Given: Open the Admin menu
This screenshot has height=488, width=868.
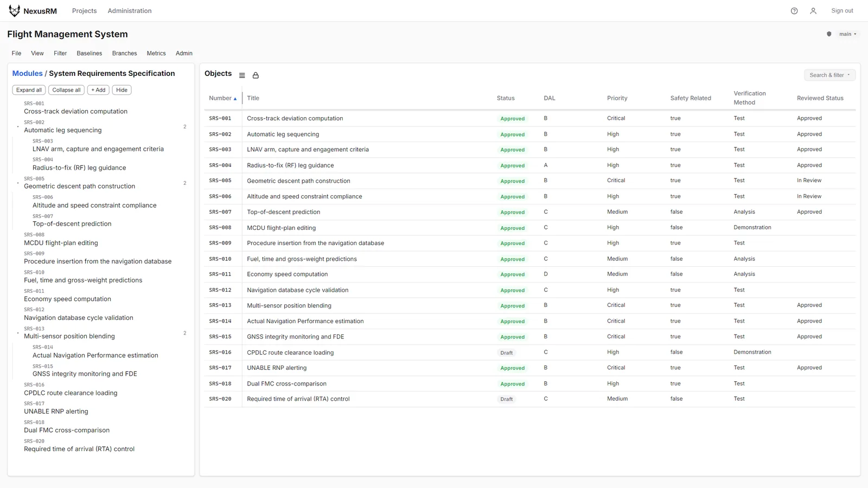Looking at the screenshot, I should pos(184,53).
